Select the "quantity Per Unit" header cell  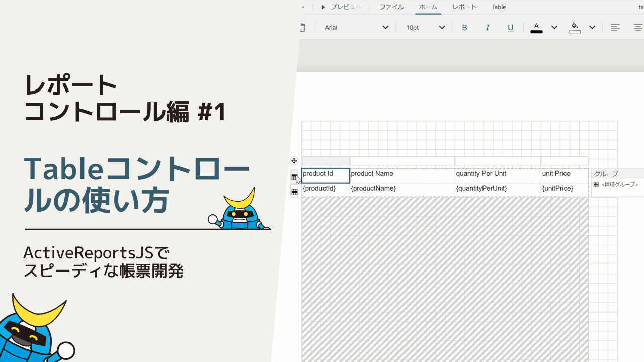tap(498, 175)
